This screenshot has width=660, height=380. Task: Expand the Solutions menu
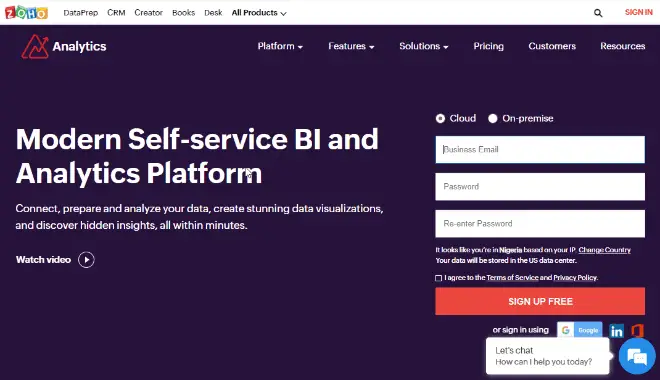click(x=423, y=46)
